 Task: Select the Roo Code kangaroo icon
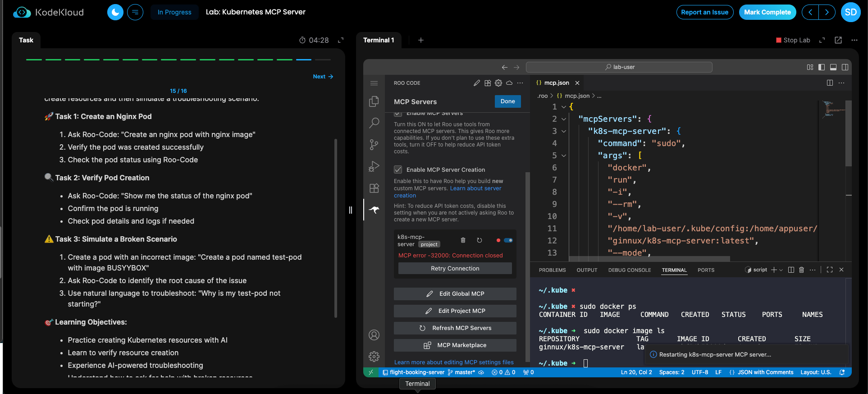coord(374,210)
